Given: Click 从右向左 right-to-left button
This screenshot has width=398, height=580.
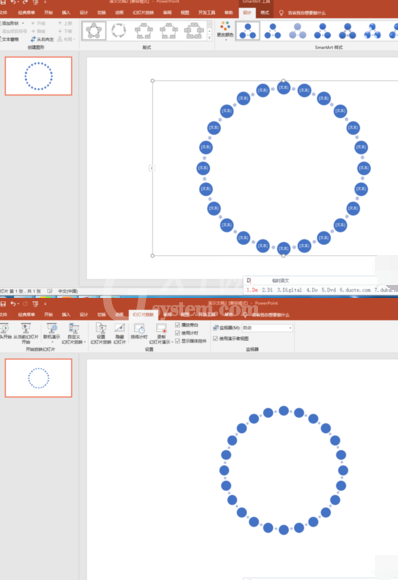Looking at the screenshot, I should point(42,39).
